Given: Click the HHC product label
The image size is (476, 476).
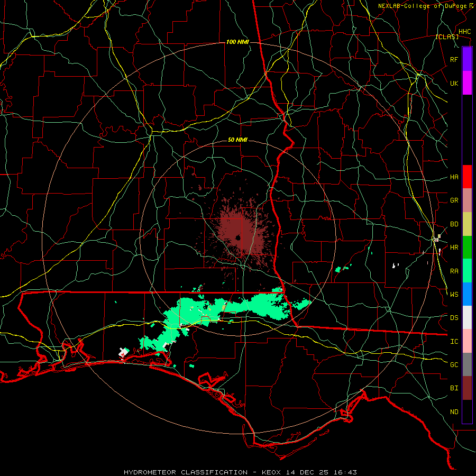Looking at the screenshot, I should point(464,32).
